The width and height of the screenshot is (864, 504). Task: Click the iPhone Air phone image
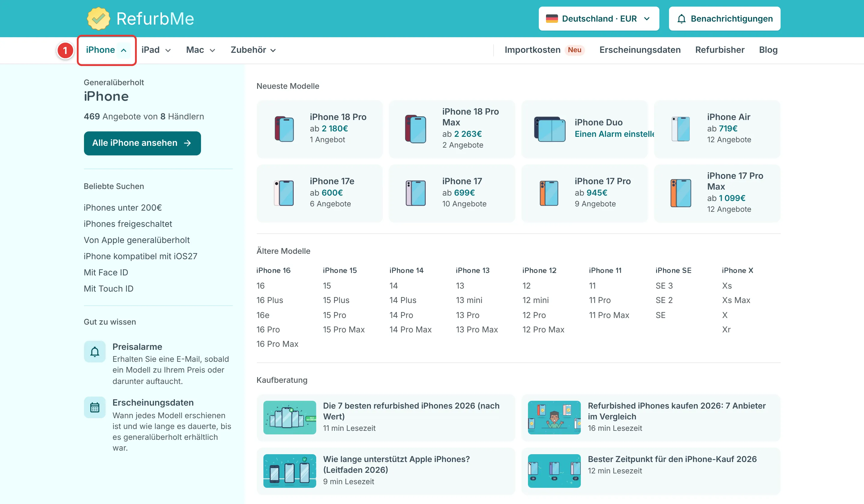pyautogui.click(x=681, y=129)
